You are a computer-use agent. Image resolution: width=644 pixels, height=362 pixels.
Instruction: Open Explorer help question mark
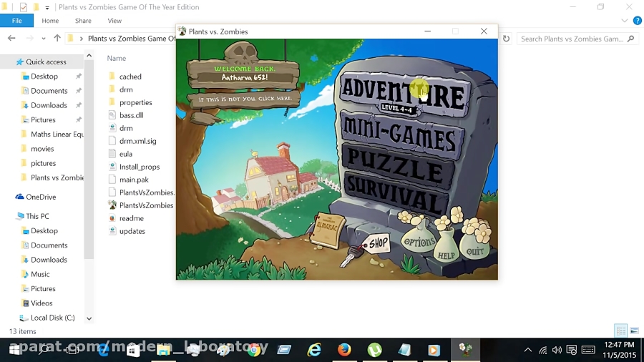point(637,21)
